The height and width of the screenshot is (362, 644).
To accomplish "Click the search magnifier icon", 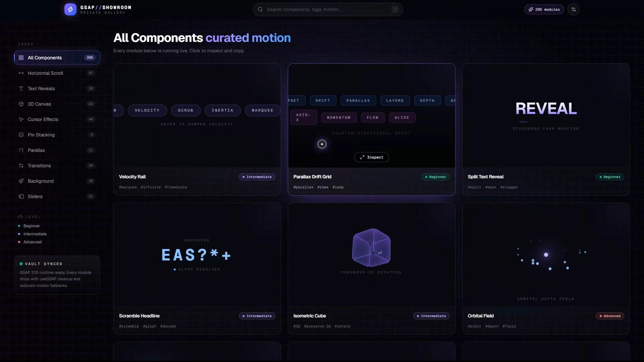I will 260,9.
